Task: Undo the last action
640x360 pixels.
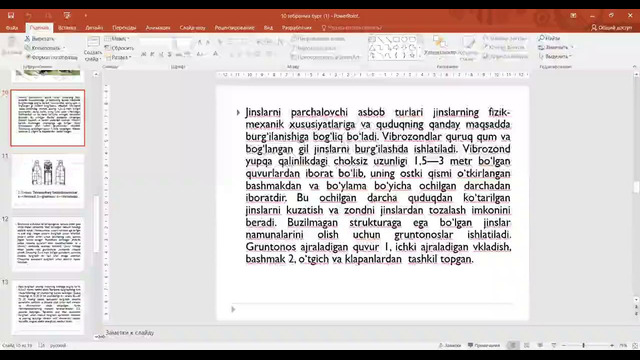Action: coord(29,16)
